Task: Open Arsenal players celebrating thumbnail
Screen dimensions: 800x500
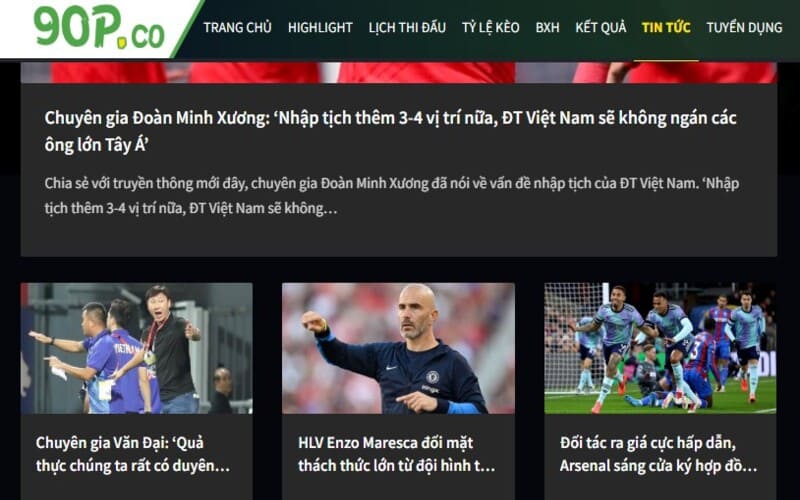Action: point(660,348)
